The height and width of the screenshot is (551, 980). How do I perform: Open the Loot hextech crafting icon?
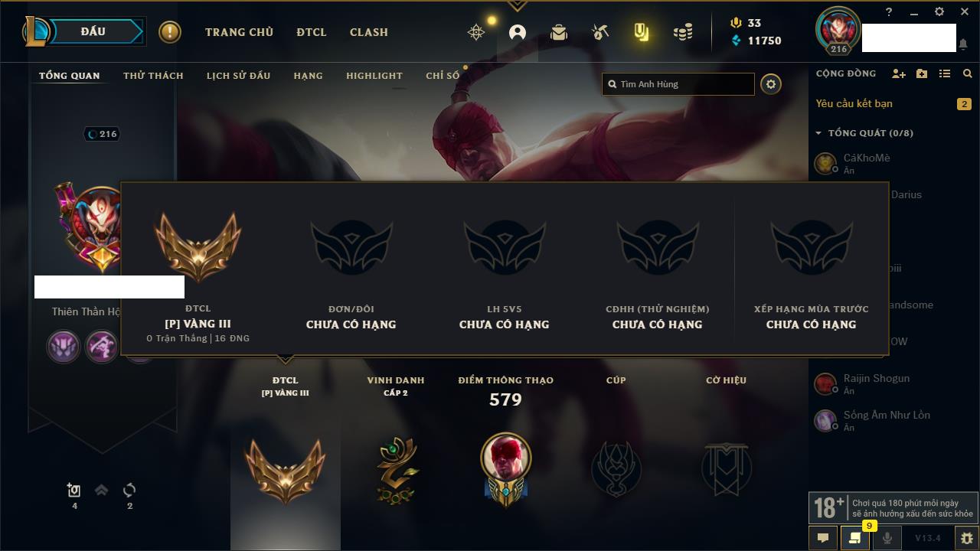600,32
